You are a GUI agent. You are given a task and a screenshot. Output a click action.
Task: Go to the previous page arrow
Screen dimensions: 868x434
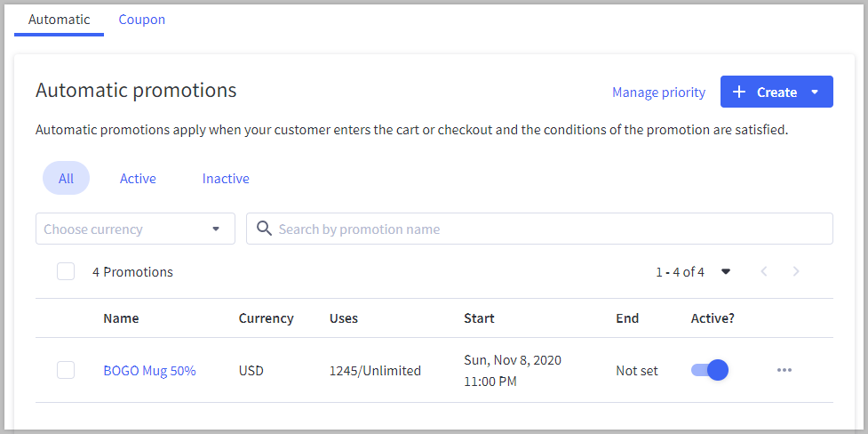(764, 271)
